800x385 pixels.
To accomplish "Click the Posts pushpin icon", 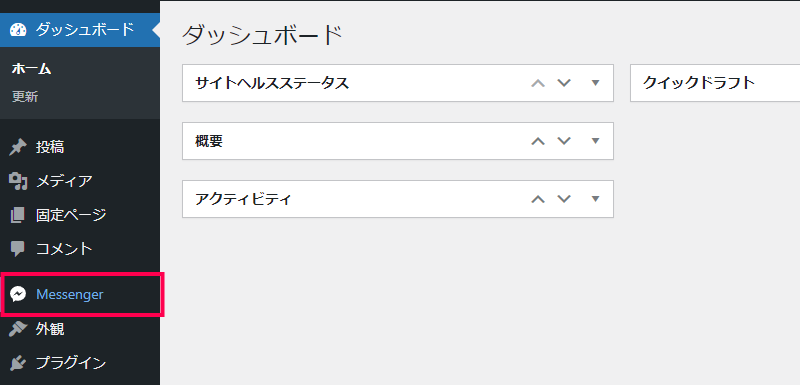I will 18,148.
